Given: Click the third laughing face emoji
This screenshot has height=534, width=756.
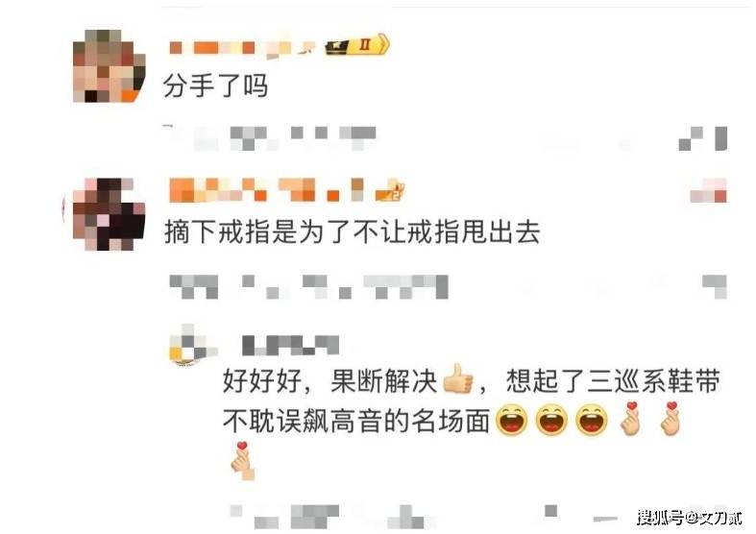Looking at the screenshot, I should [592, 421].
